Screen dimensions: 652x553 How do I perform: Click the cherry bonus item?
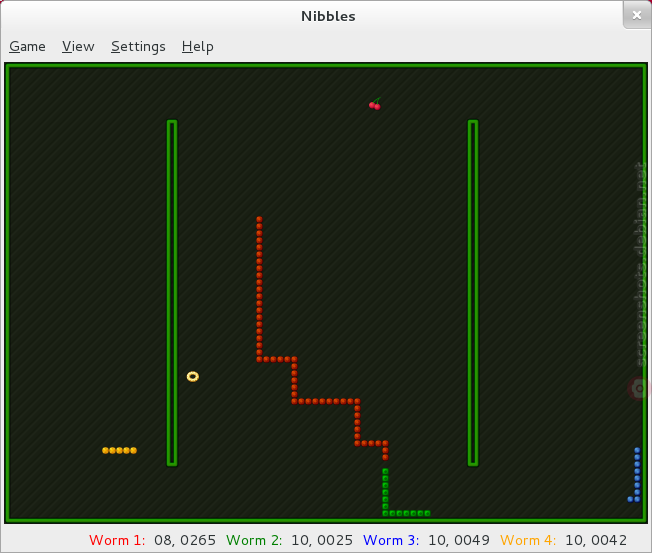375,104
